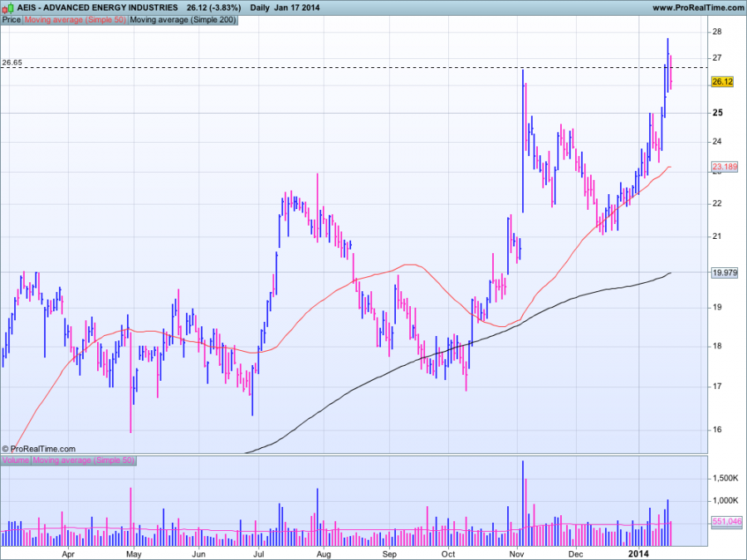Click the AEIS - ADVANCED ENERGY INDUSTRIES title

[97, 7]
